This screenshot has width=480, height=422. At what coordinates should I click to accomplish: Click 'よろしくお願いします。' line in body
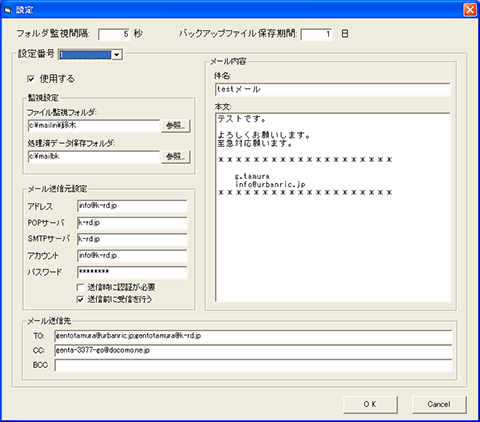[x=264, y=135]
